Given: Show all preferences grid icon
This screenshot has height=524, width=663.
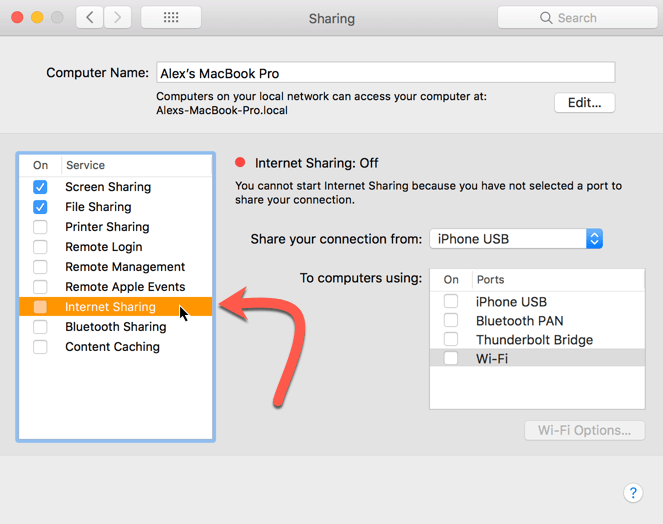Looking at the screenshot, I should [x=171, y=17].
